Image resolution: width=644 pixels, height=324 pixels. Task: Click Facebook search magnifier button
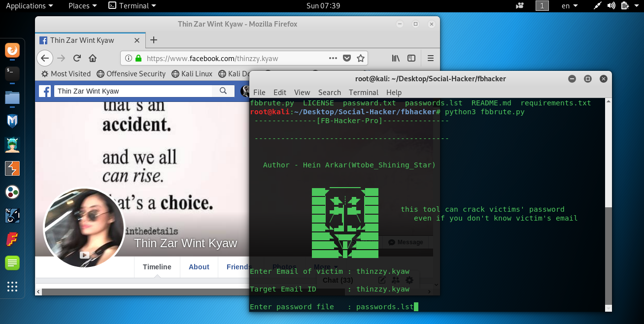coord(223,91)
